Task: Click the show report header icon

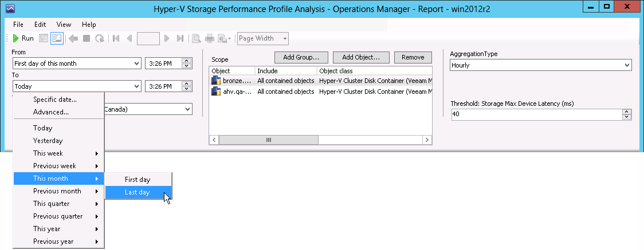Action: click(44, 38)
